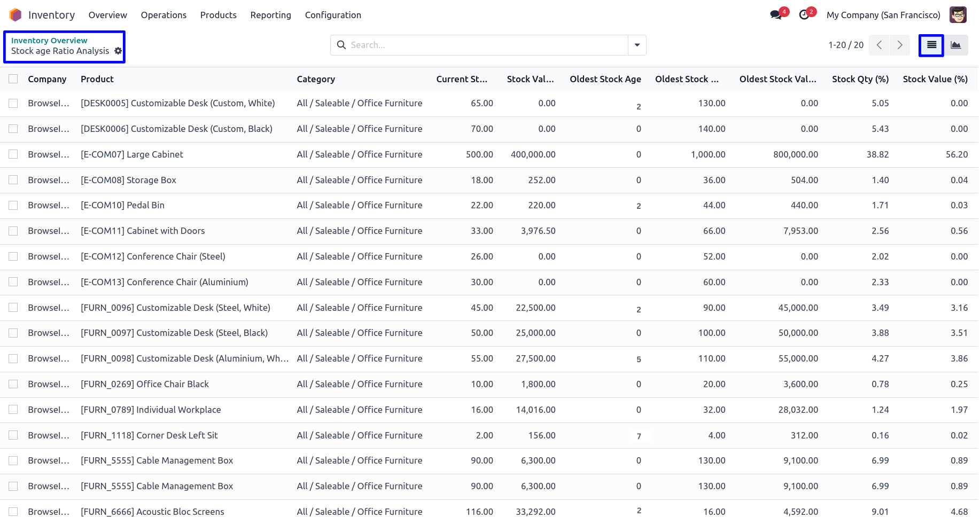Switch to graph view icon

point(956,45)
